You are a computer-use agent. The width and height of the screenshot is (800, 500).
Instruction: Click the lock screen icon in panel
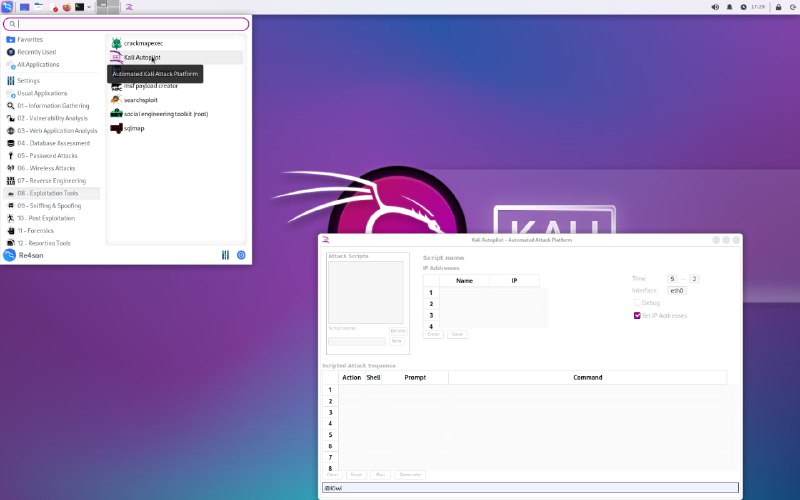coord(778,7)
